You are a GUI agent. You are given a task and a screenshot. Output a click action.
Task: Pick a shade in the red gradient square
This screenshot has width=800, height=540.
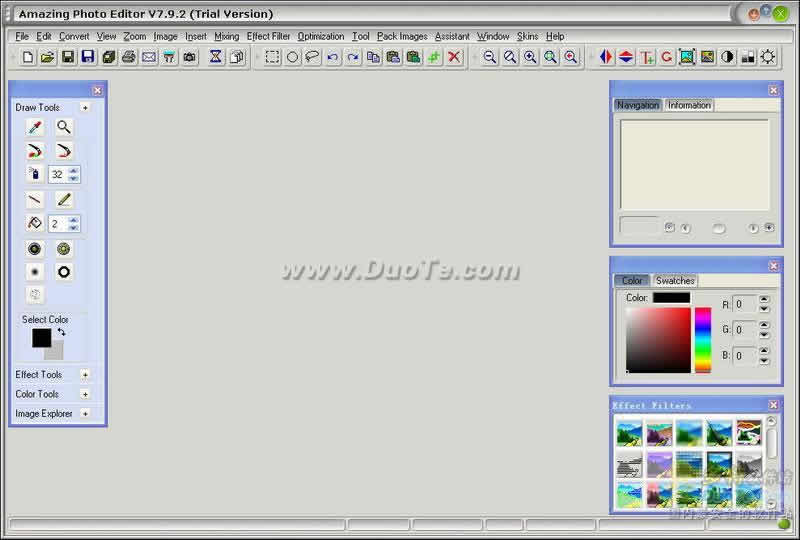(658, 340)
